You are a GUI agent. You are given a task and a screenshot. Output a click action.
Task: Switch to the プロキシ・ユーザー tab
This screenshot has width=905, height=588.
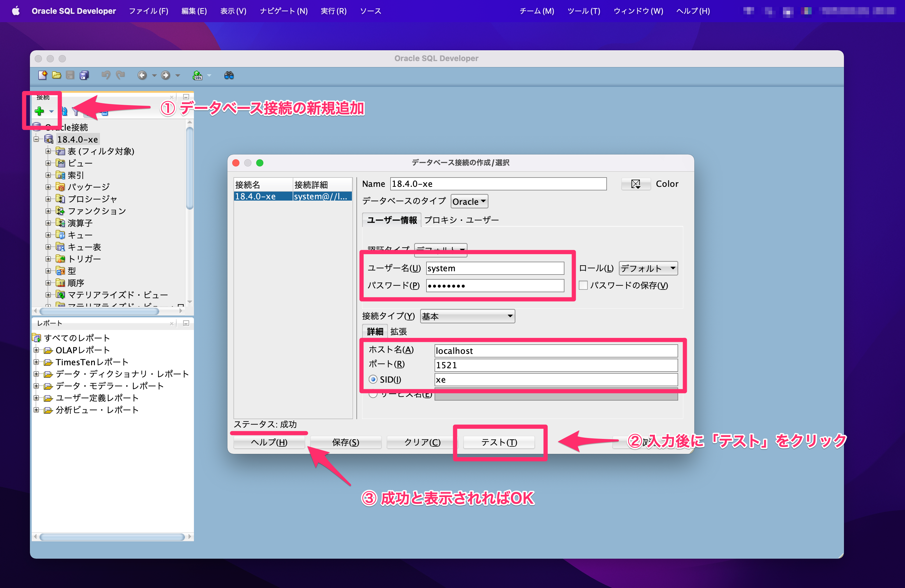pos(461,220)
